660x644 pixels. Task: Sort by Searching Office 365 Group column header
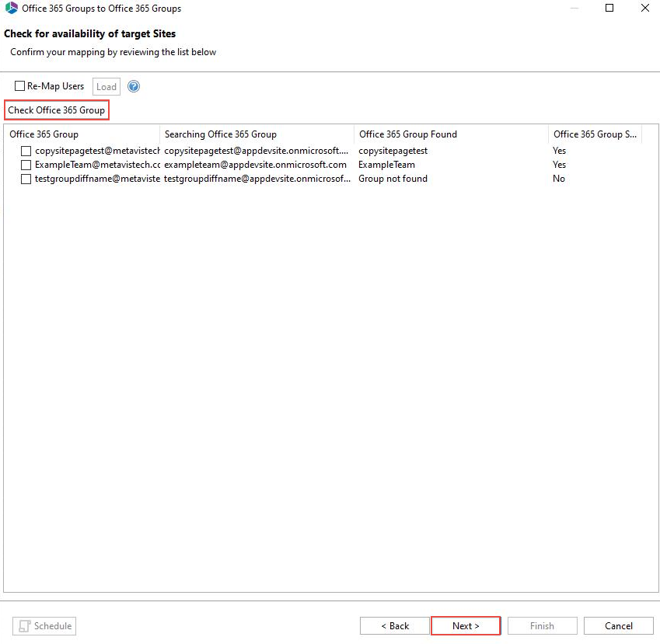[x=257, y=134]
